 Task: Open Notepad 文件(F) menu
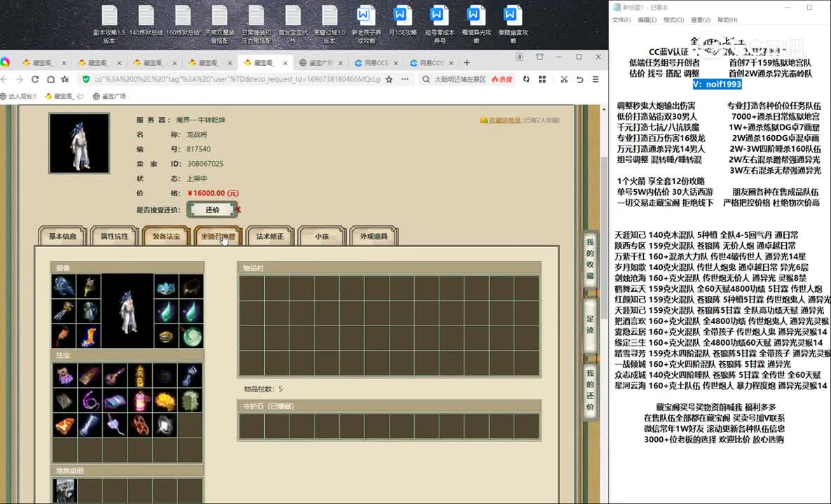pos(621,20)
